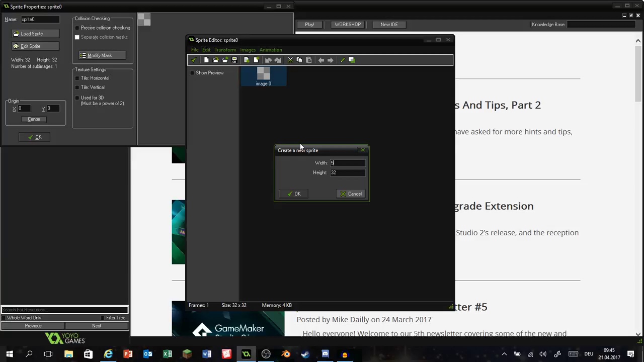Click the sprite preview thumbnail in Sprite Properties
Screen dimensions: 644x362
point(144,19)
